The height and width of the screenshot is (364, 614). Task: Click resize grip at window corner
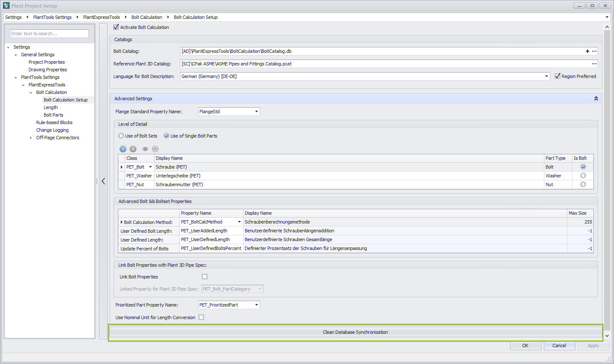[609, 359]
